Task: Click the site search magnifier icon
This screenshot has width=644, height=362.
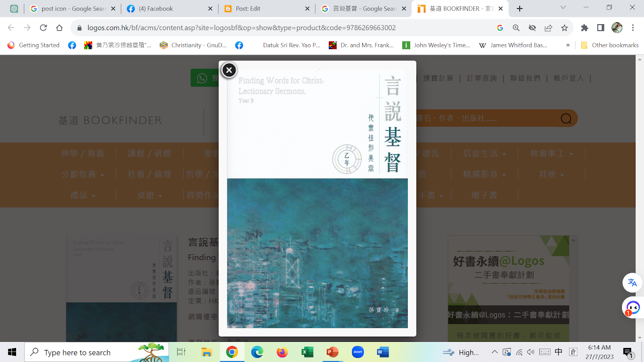Action: tap(566, 118)
